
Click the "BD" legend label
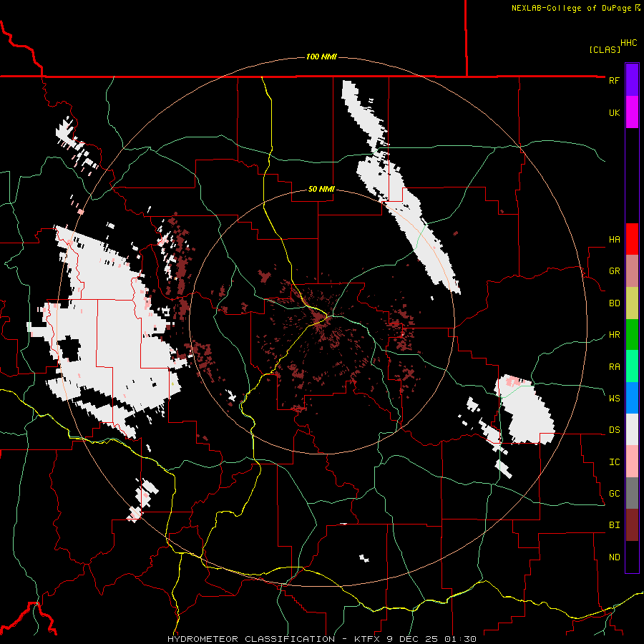coord(614,303)
